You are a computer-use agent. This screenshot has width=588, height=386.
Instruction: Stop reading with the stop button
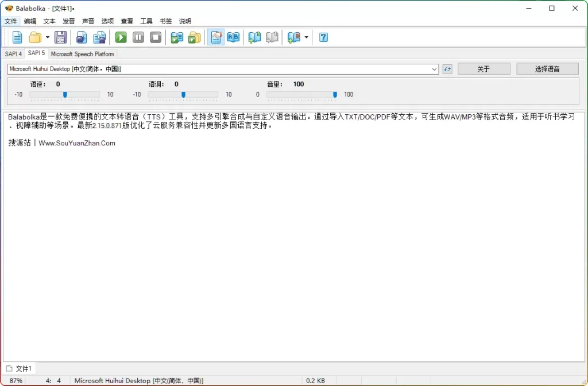coord(156,37)
